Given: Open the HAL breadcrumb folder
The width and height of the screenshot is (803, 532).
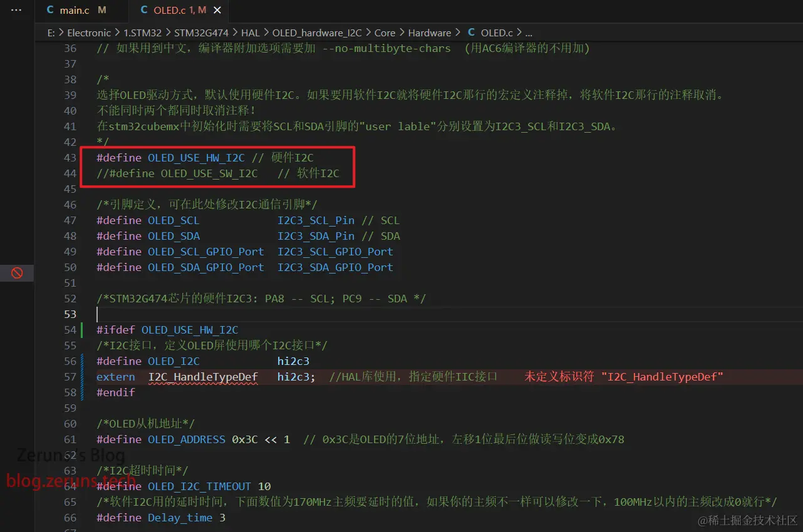Looking at the screenshot, I should [250, 33].
